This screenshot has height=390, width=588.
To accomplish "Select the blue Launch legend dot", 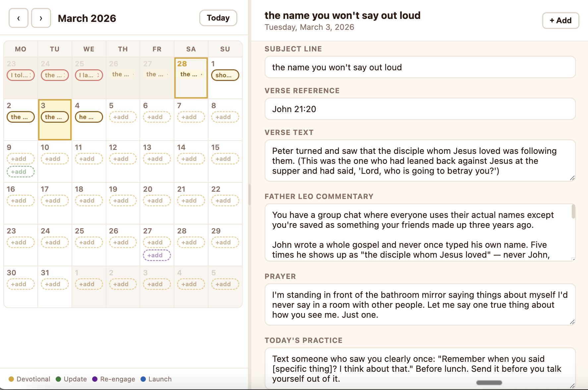I will click(143, 379).
